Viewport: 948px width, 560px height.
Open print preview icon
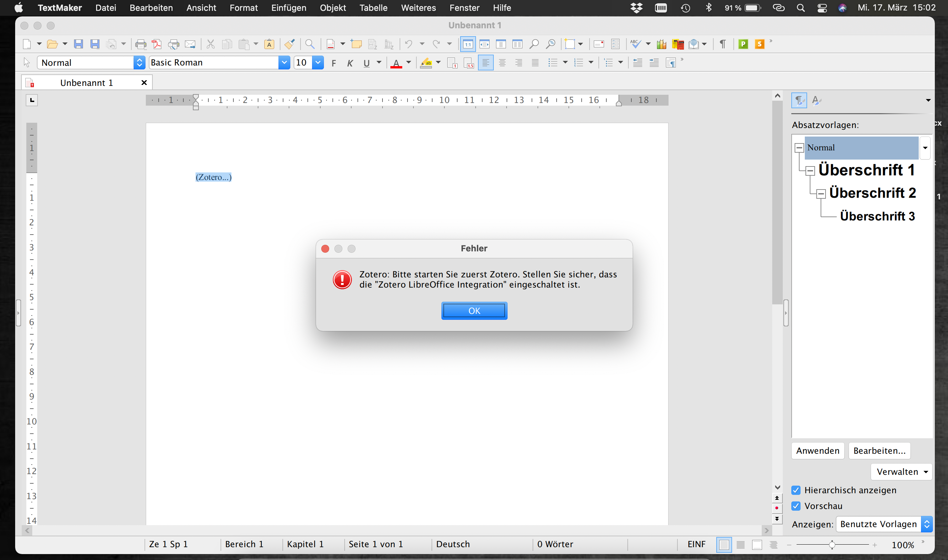coord(173,44)
